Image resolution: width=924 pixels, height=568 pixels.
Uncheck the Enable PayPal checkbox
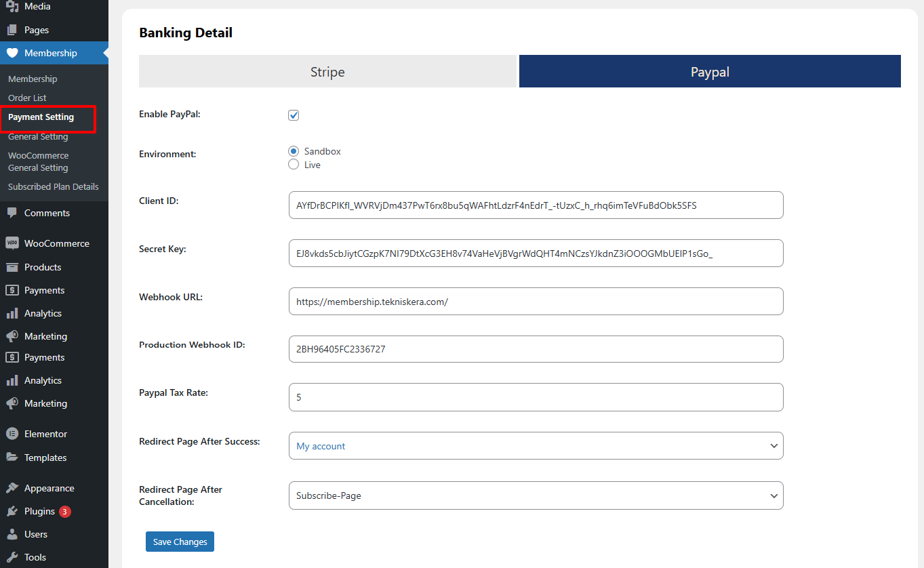[294, 115]
